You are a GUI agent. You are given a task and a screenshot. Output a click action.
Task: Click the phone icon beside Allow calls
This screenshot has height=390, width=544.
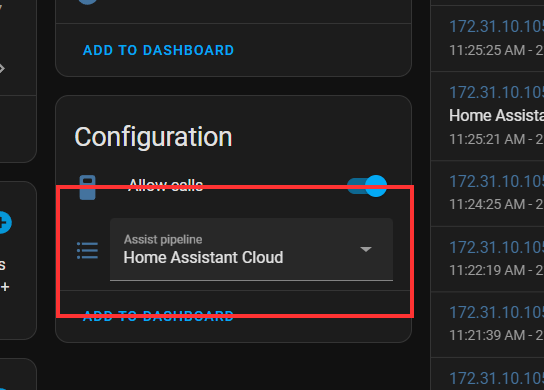point(87,187)
